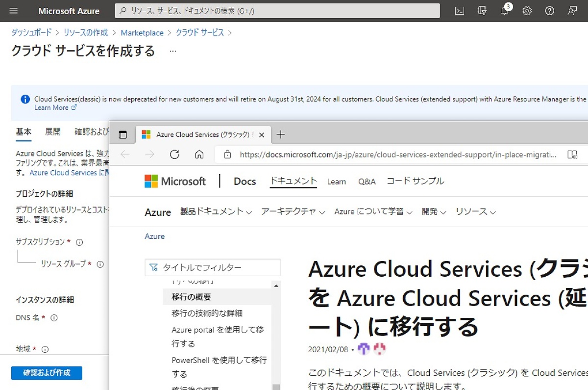Click the Microsoft Azure portal title
Screen dimensions: 588x390
[69, 11]
